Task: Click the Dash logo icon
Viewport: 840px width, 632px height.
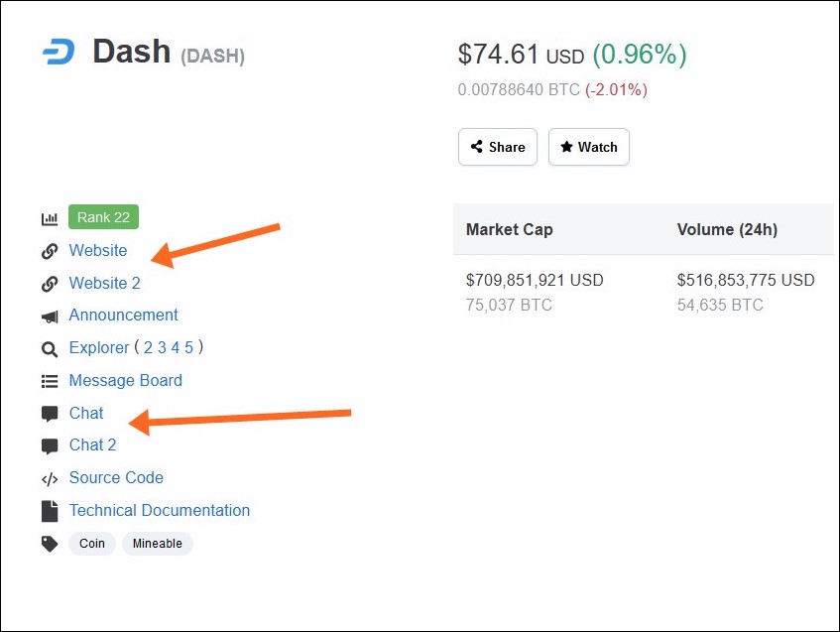Action: coord(59,52)
